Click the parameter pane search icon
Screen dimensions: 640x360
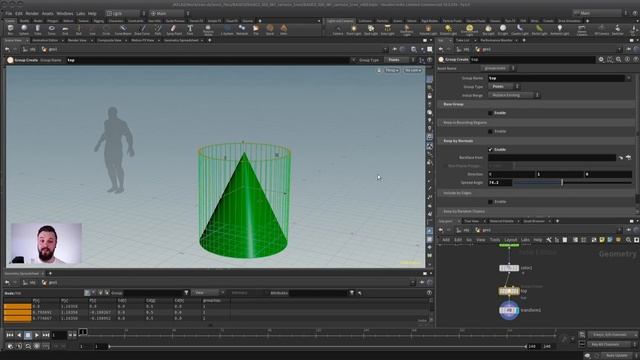pyautogui.click(x=618, y=60)
